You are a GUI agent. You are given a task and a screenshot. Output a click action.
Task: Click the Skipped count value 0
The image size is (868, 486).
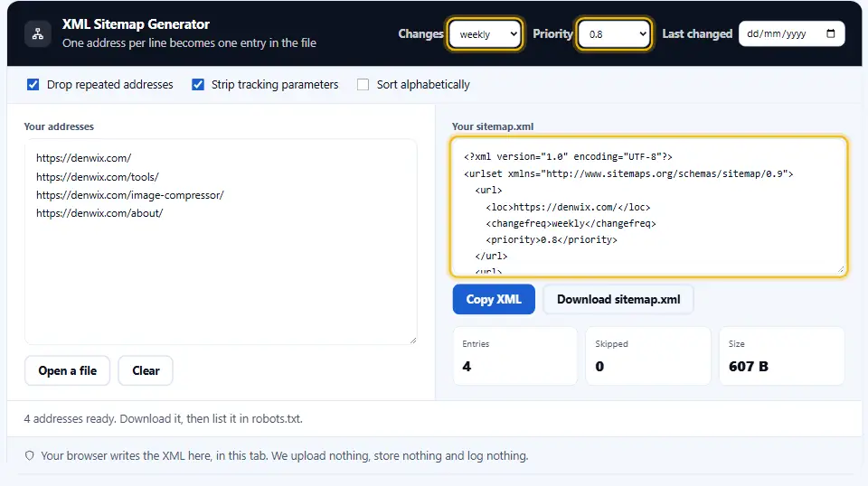pos(599,367)
